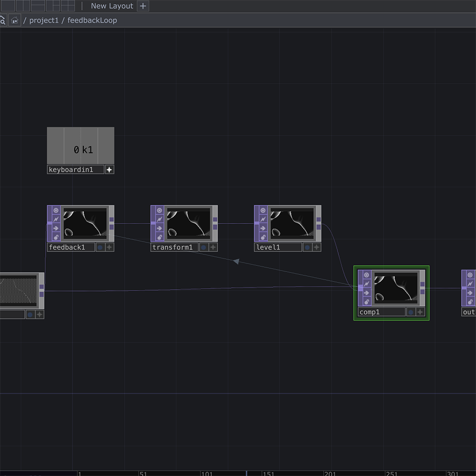Toggle lock flag on level1 node
This screenshot has width=476, height=476.
click(263, 237)
